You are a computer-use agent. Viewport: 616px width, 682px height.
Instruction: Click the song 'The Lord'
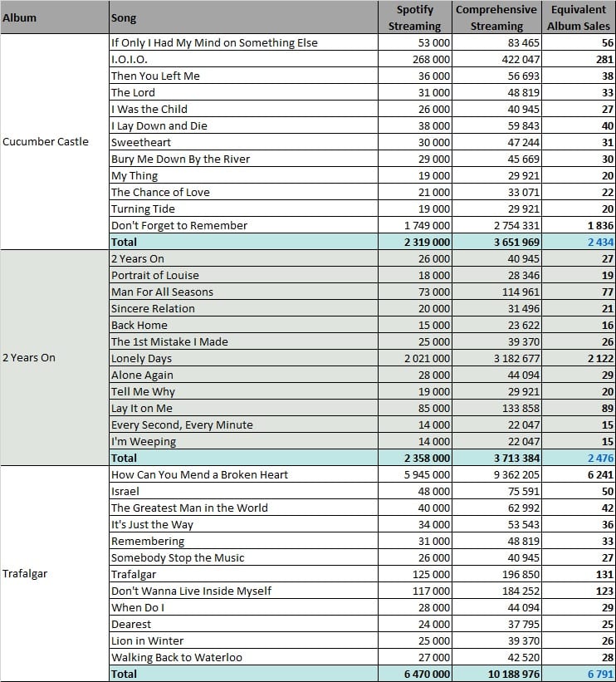(243, 92)
